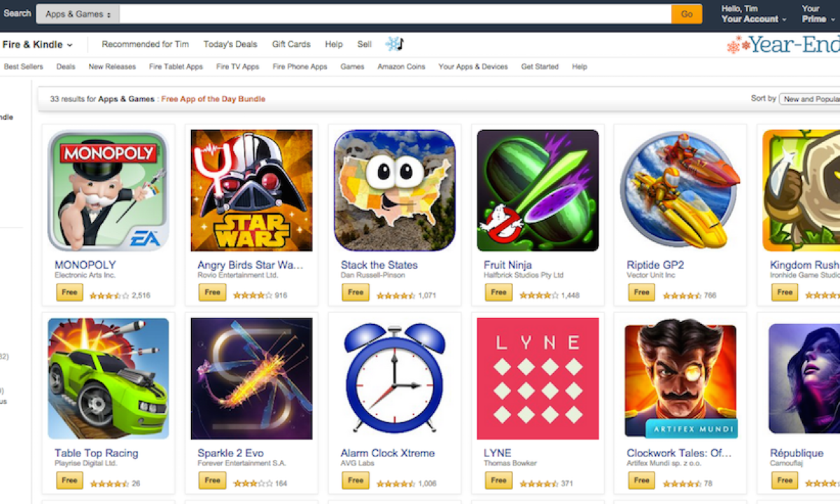The width and height of the screenshot is (840, 504).
Task: Open the Table Top Racing car icon
Action: pyautogui.click(x=108, y=379)
